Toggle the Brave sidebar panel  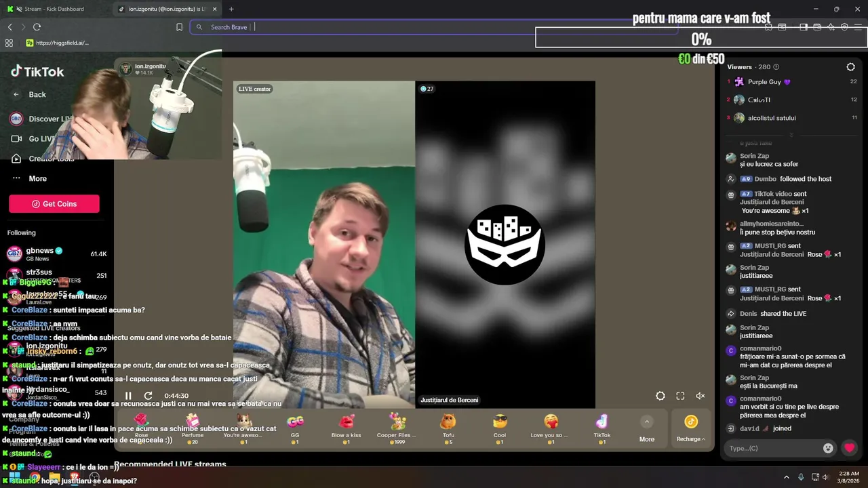(x=804, y=27)
